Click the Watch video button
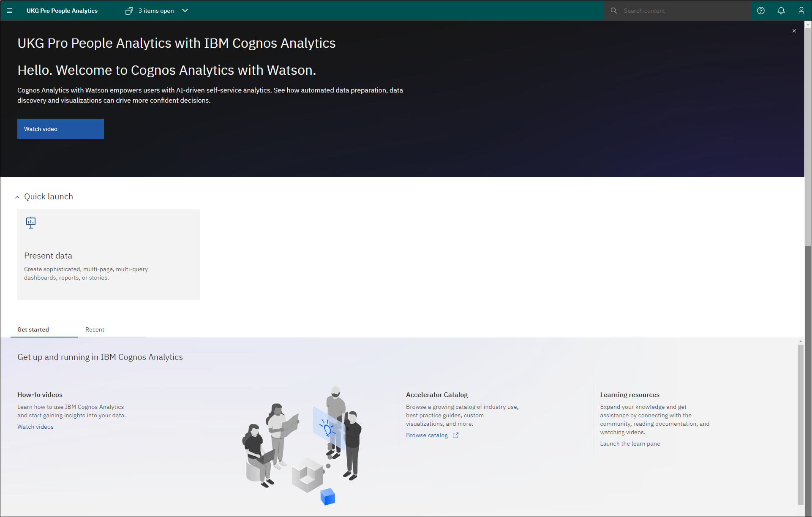Screen dimensions: 812x517 [x=60, y=129]
